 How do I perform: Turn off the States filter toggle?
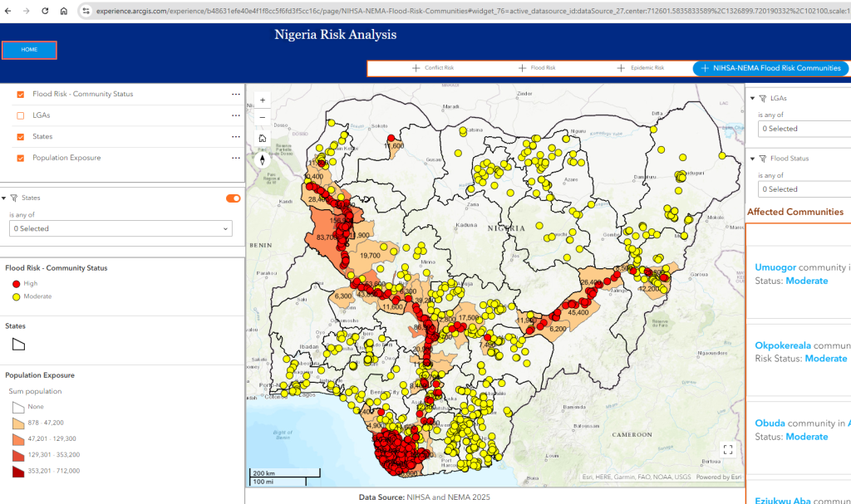(233, 198)
